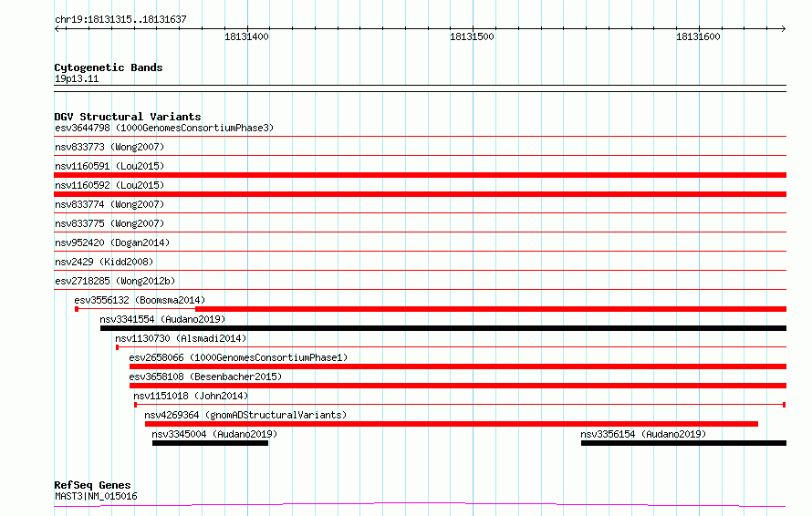Click the red bar of esv2658066
The width and height of the screenshot is (812, 516).
(458, 366)
